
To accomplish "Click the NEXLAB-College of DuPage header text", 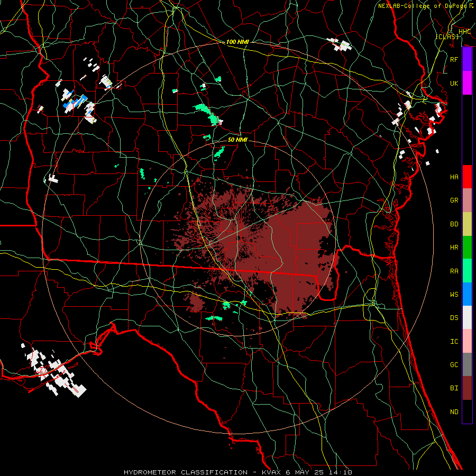I will [422, 6].
